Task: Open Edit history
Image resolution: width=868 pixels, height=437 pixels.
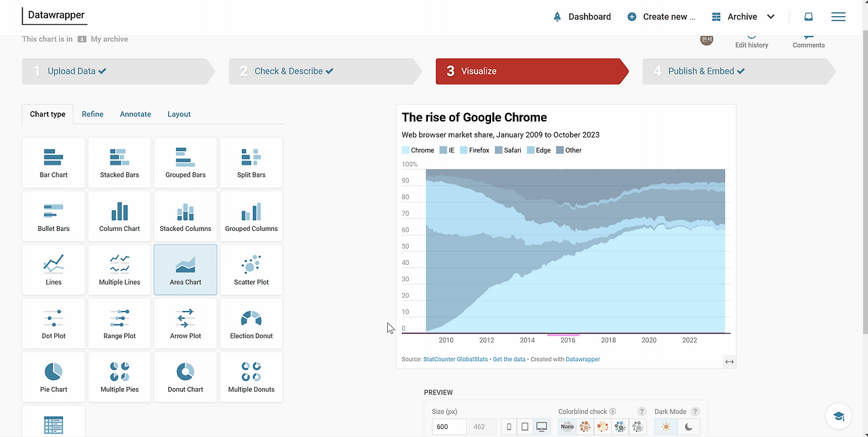Action: (751, 42)
